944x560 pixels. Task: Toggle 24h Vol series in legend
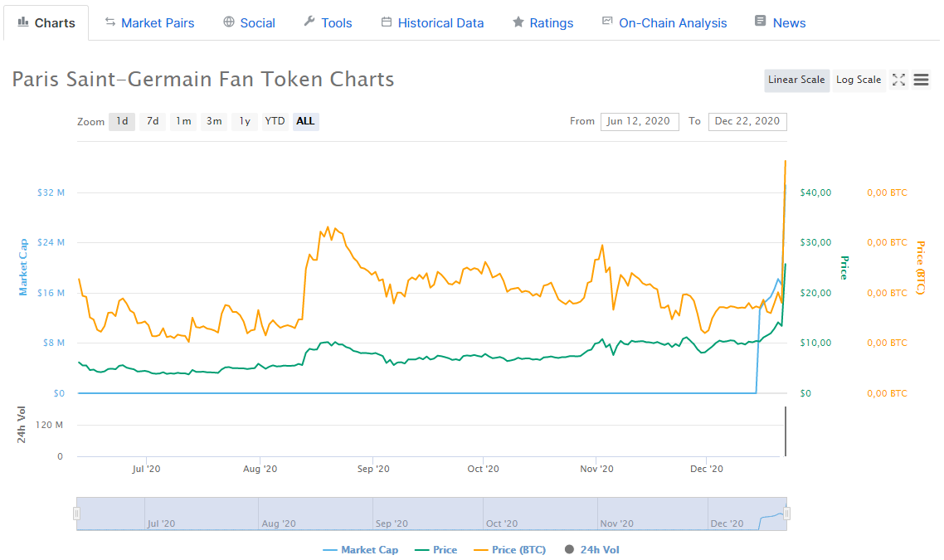[591, 550]
